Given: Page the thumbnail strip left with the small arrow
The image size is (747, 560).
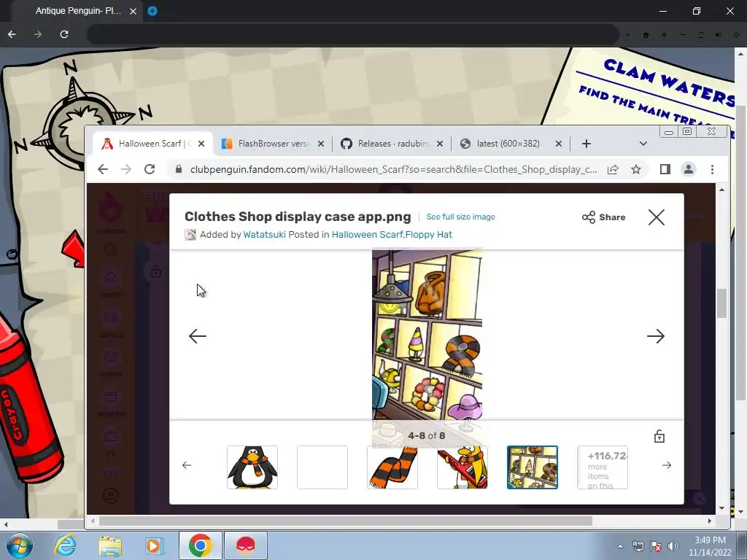Looking at the screenshot, I should [x=187, y=465].
